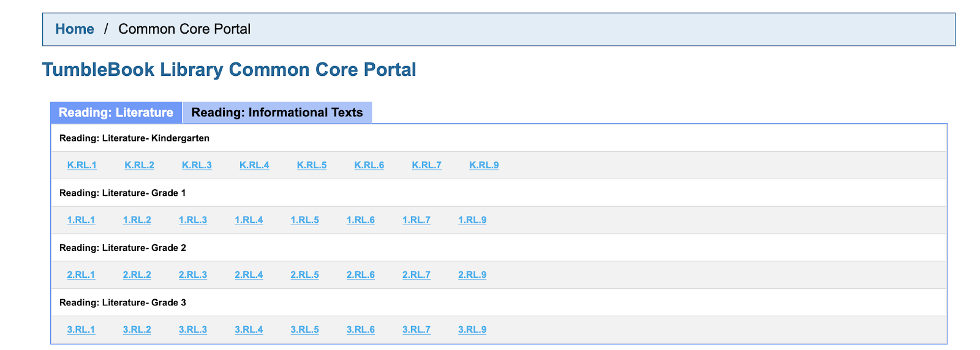Open Grade 1 standard 1.RL.2
The width and height of the screenshot is (980, 350).
[x=137, y=220]
